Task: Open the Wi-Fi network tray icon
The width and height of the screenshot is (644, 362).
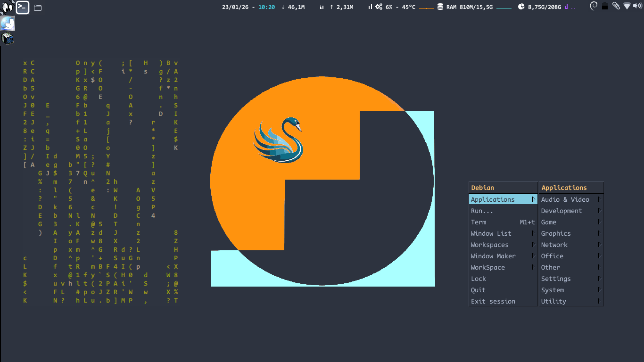Action: 627,6
